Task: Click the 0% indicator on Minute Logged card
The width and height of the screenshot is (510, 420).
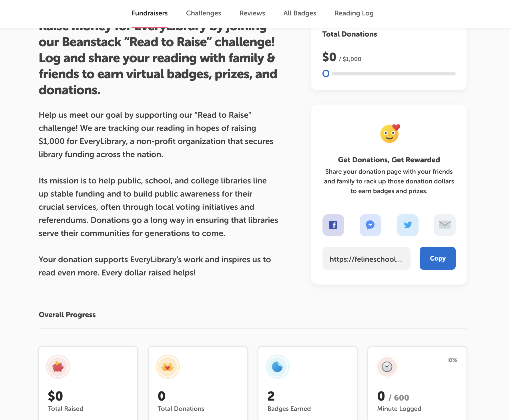Action: [453, 360]
